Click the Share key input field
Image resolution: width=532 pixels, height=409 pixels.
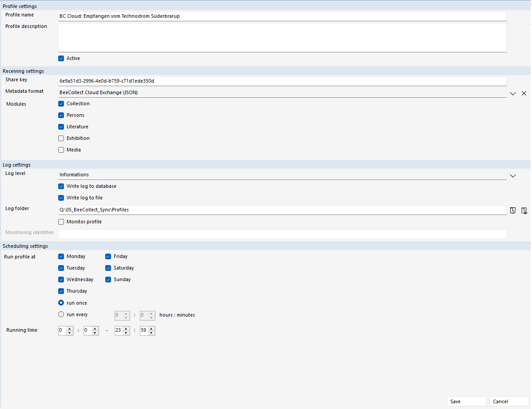[x=282, y=81]
